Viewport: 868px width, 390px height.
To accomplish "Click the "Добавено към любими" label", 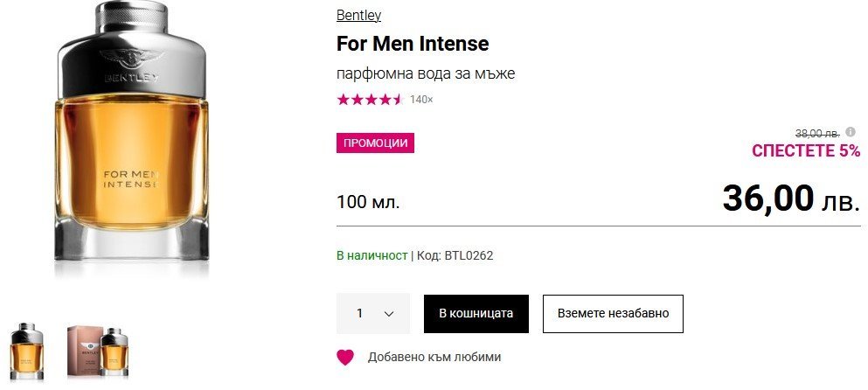I will tap(434, 357).
